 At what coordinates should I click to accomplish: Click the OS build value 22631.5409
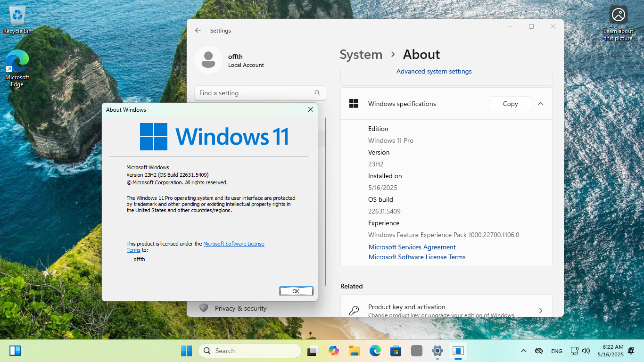[x=384, y=211]
